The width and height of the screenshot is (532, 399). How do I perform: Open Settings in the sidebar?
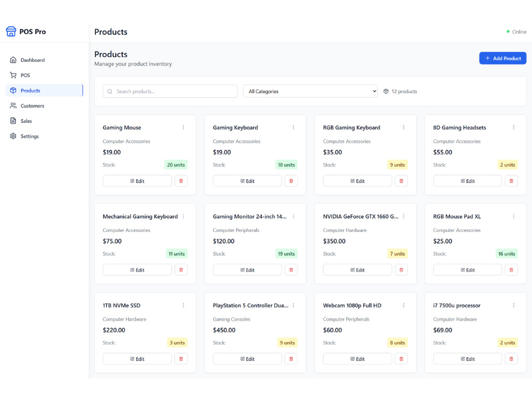[44, 136]
